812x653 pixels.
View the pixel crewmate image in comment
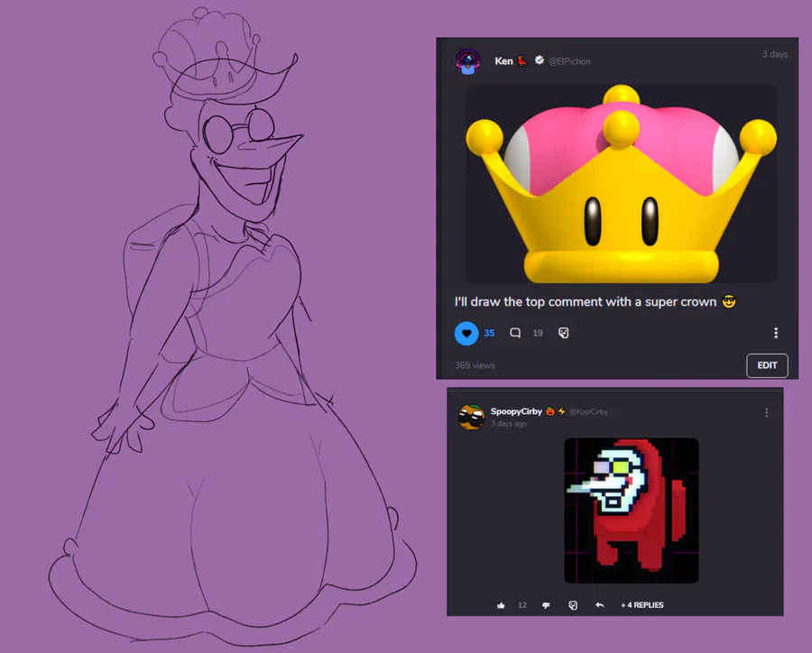pos(632,510)
